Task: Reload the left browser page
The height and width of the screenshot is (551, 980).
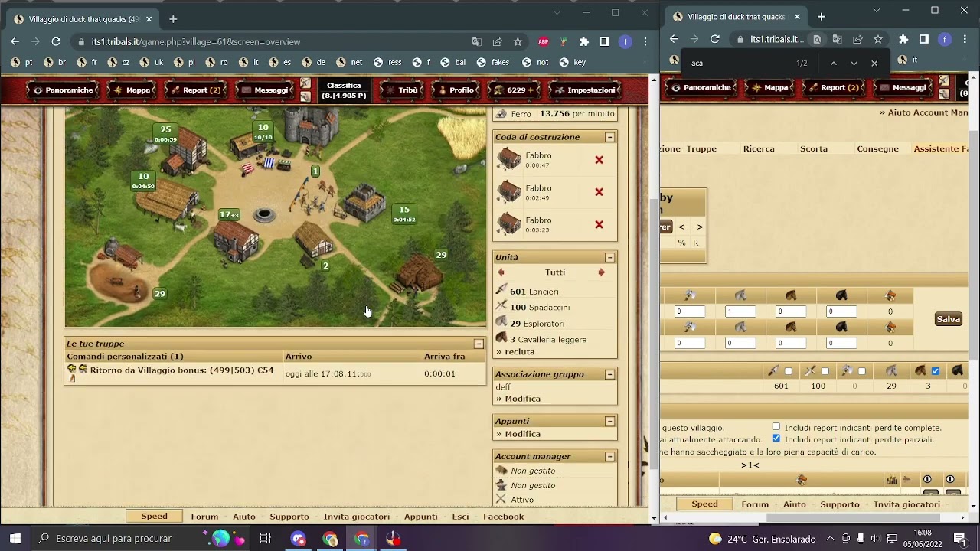Action: 56,41
